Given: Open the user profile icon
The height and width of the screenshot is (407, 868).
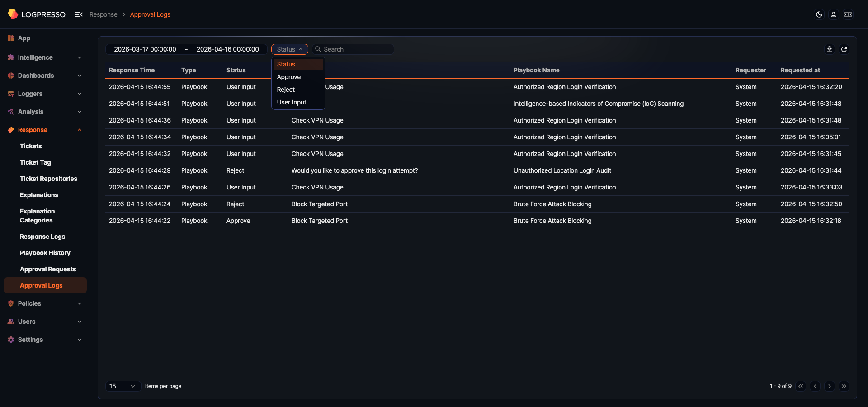Looking at the screenshot, I should point(833,14).
